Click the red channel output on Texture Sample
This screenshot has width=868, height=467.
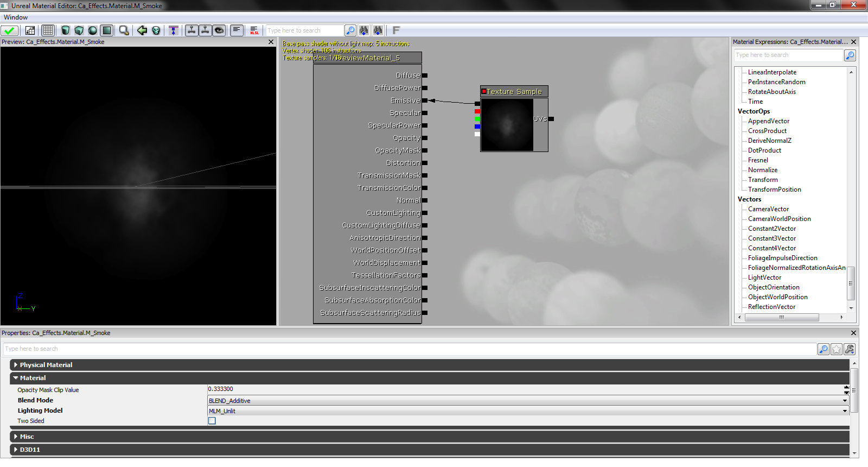477,111
